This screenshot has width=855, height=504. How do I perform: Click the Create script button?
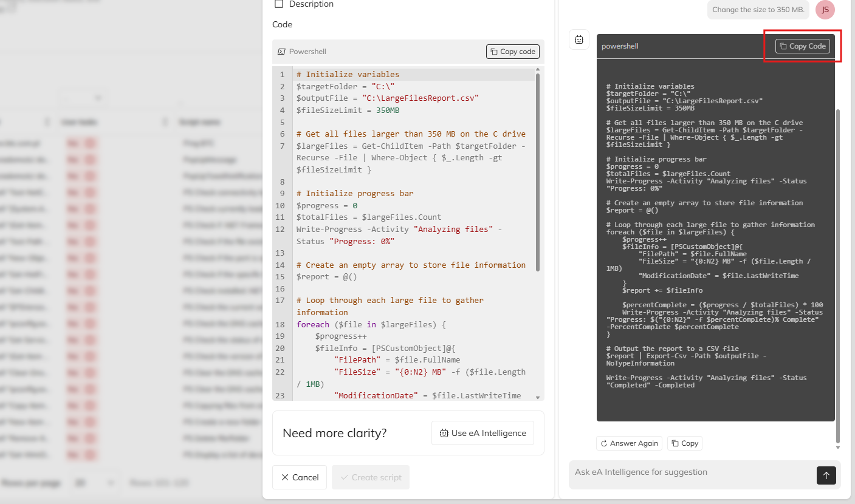pos(371,477)
